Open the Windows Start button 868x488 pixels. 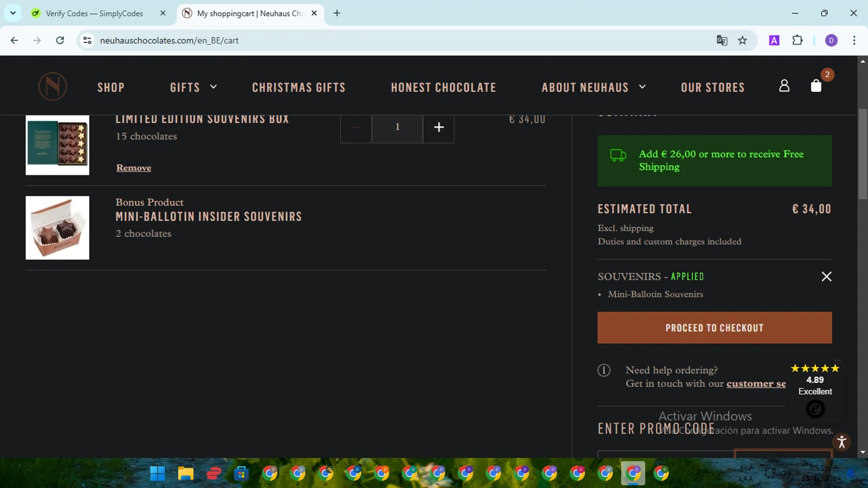click(157, 474)
